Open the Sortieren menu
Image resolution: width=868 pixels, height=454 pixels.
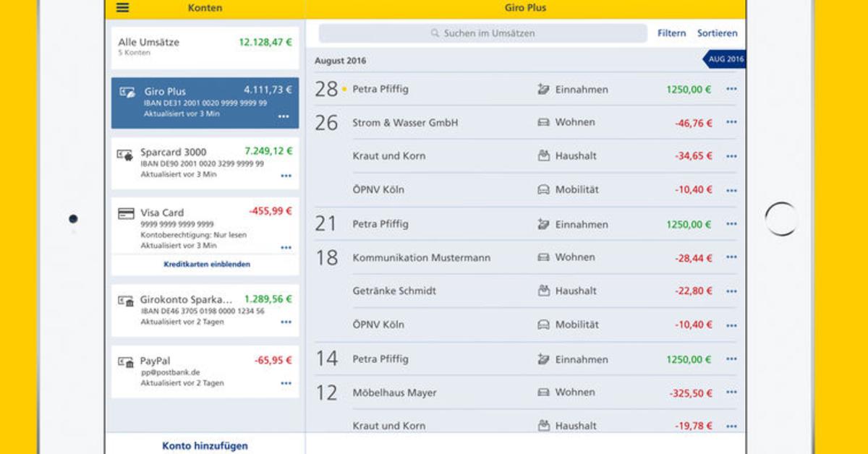coord(718,33)
